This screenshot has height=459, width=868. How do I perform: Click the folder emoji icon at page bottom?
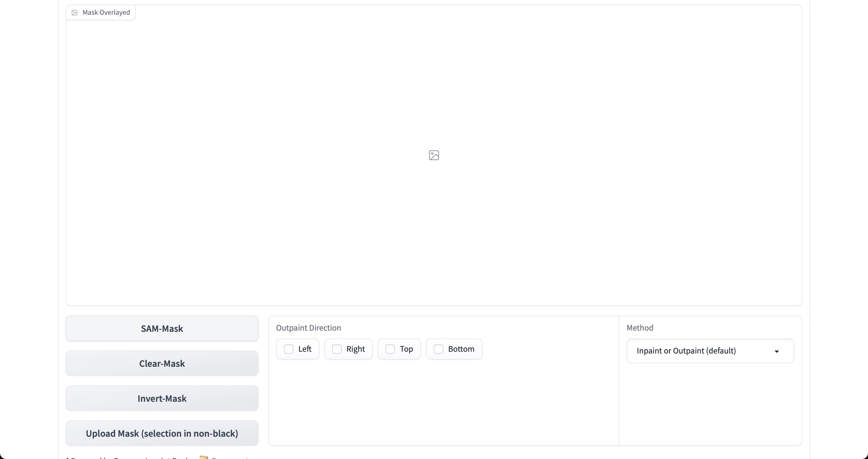pyautogui.click(x=203, y=457)
